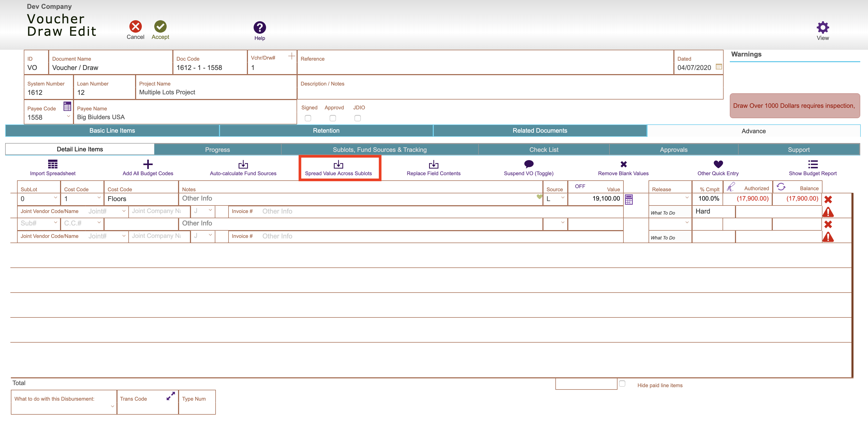Enable the Approvd checkbox
The width and height of the screenshot is (868, 425).
click(x=333, y=118)
